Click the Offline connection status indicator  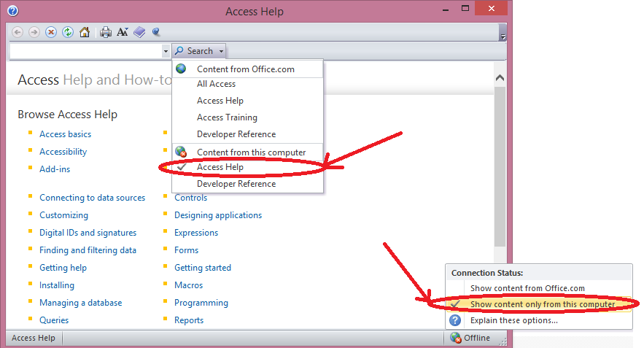tap(470, 338)
